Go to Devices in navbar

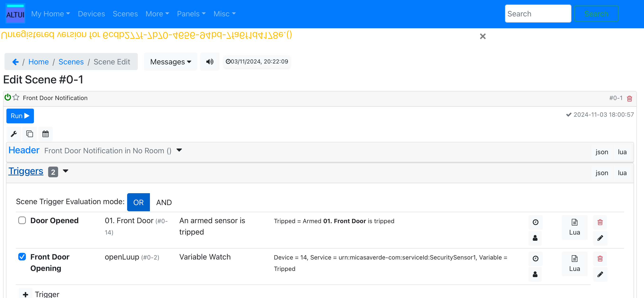[91, 14]
